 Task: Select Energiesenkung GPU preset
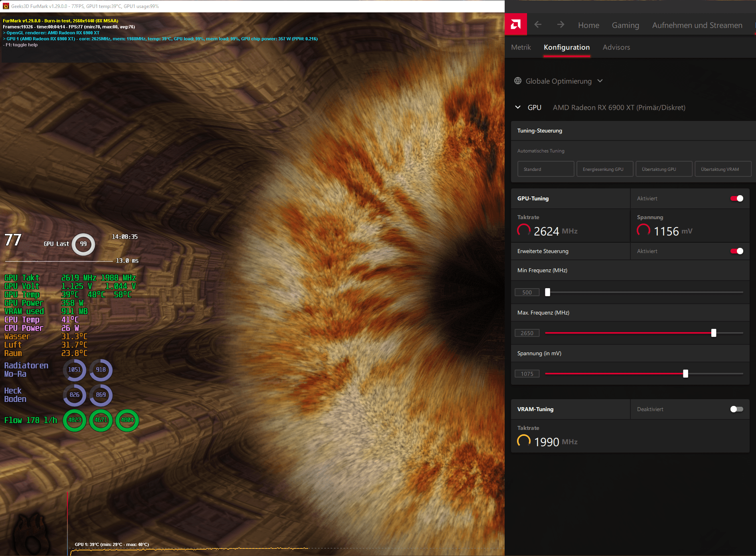click(605, 169)
